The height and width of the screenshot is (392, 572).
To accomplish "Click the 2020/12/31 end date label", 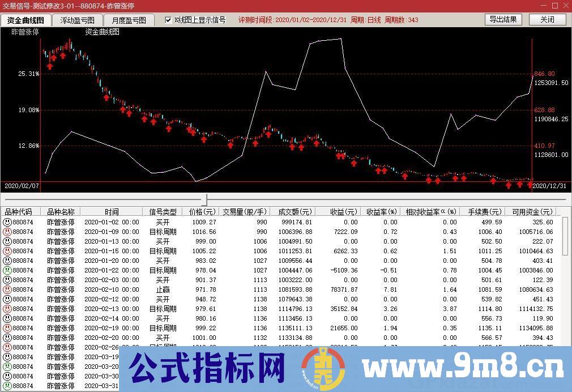I will 549,186.
